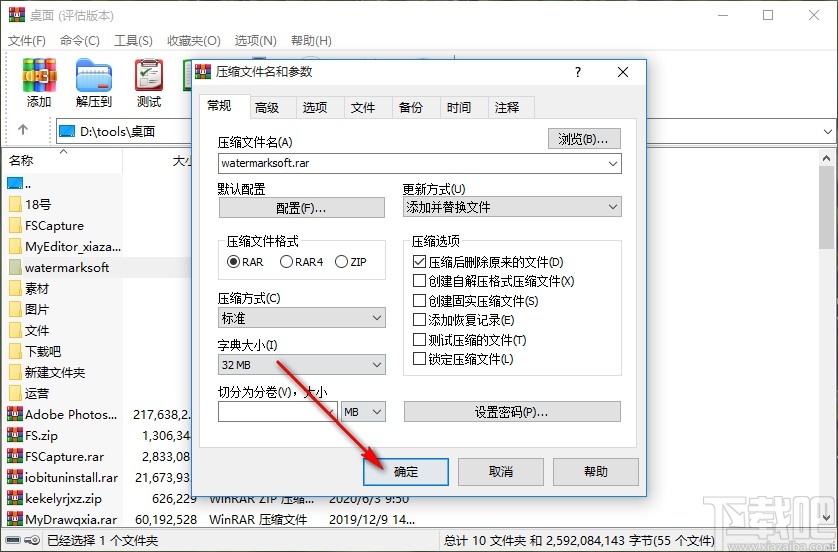This screenshot has height=552, width=838.
Task: Switch to the 备份 tab
Action: (x=411, y=108)
